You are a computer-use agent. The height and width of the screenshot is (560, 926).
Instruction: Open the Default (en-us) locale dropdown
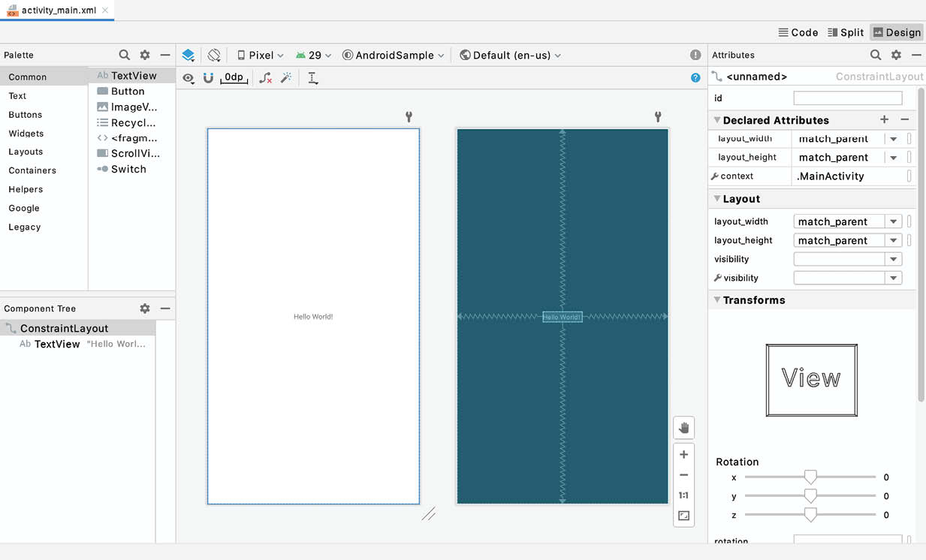click(511, 55)
